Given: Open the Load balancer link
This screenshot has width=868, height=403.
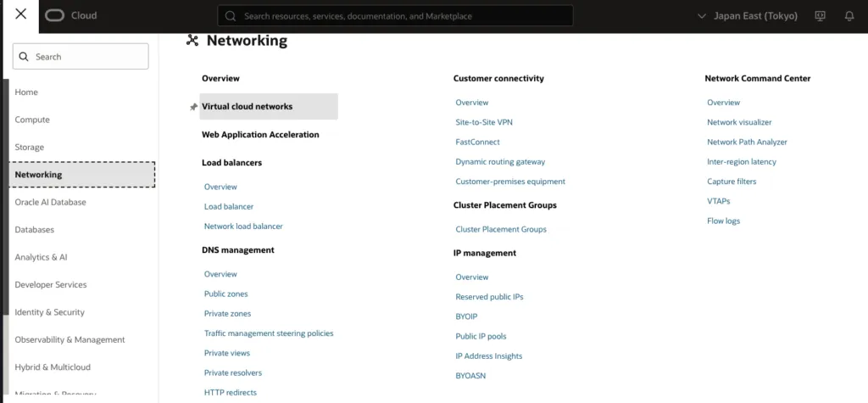Looking at the screenshot, I should 229,207.
